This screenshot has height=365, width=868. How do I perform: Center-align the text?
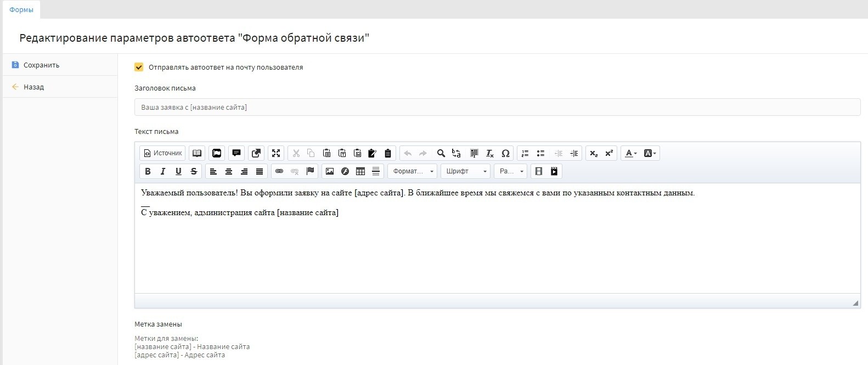229,171
